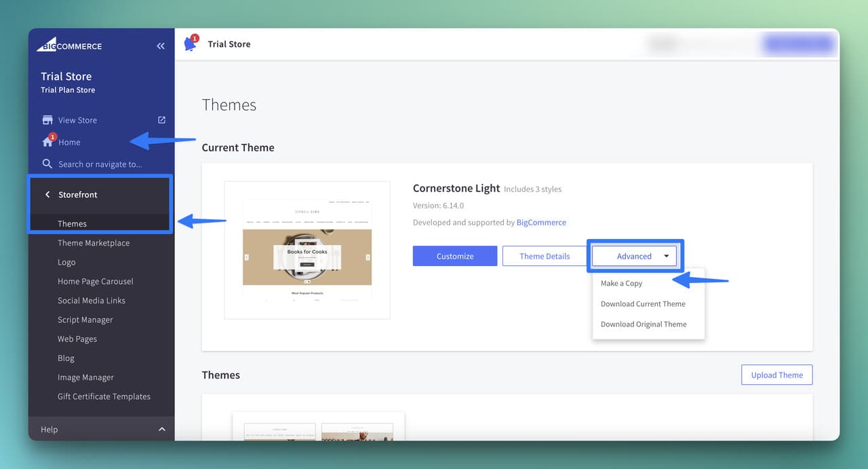Open Theme Marketplace
This screenshot has height=469, width=868.
pyautogui.click(x=94, y=243)
